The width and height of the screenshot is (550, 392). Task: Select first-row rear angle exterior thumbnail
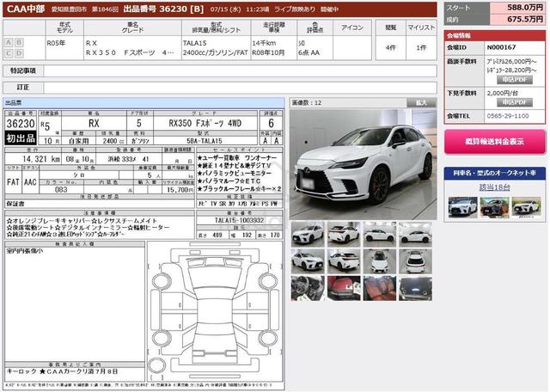(x=344, y=234)
